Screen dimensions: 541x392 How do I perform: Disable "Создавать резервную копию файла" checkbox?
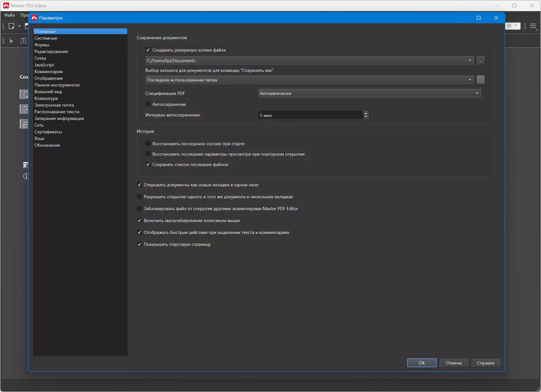148,50
